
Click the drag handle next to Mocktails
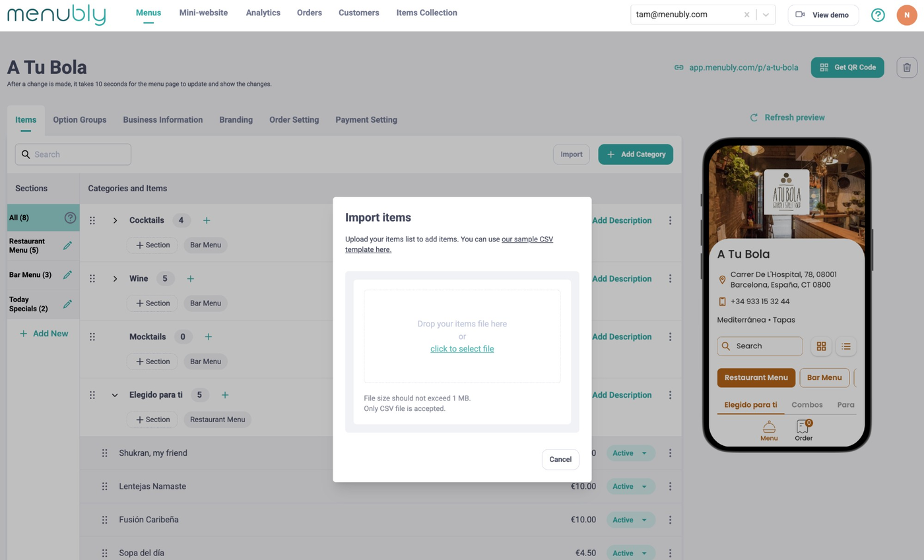92,337
